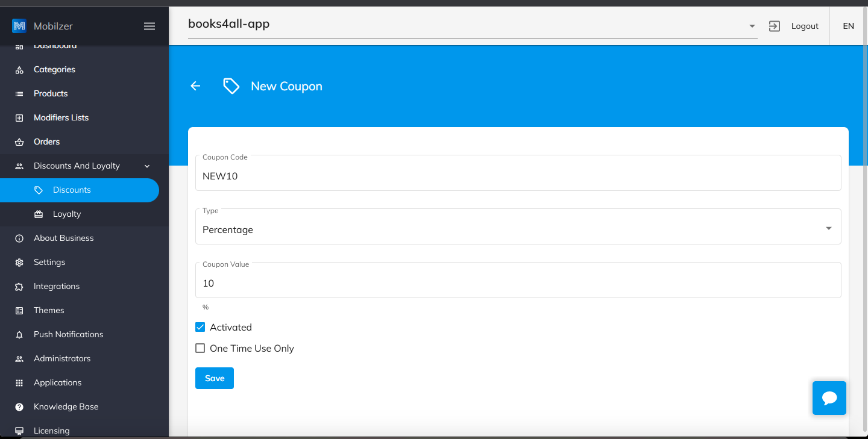868x439 pixels.
Task: Click the Settings gear icon in sidebar
Action: click(x=19, y=263)
